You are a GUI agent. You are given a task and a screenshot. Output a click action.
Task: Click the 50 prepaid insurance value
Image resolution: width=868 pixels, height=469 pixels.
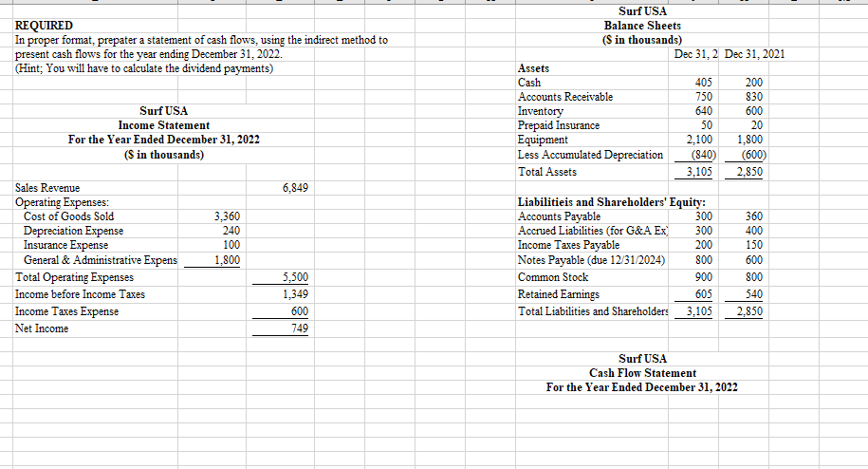pyautogui.click(x=707, y=126)
